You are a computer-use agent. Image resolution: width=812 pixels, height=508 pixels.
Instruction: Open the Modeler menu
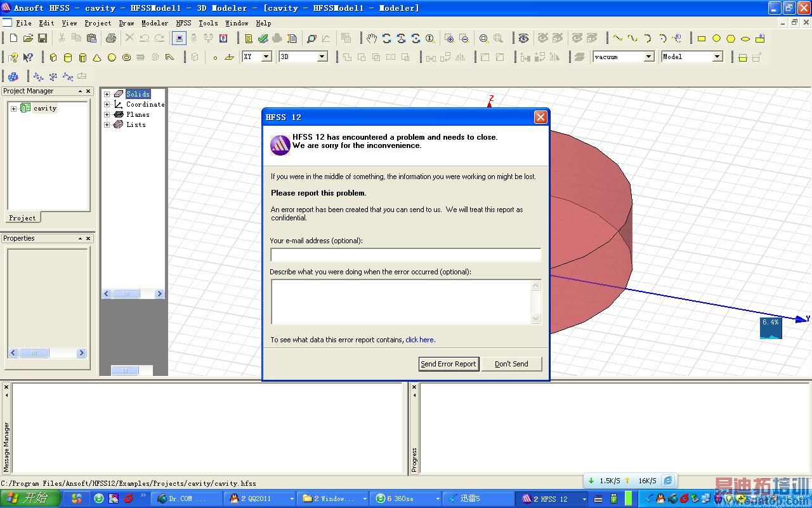(155, 23)
